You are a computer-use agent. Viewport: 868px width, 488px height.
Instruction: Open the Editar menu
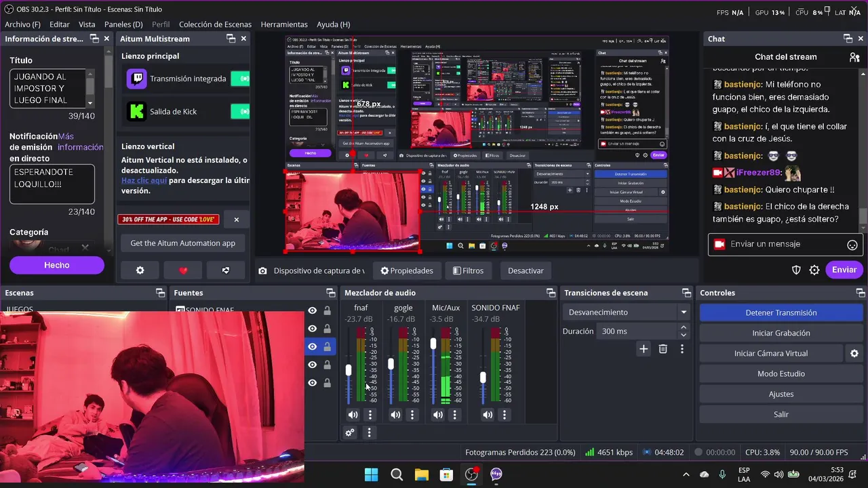point(60,24)
